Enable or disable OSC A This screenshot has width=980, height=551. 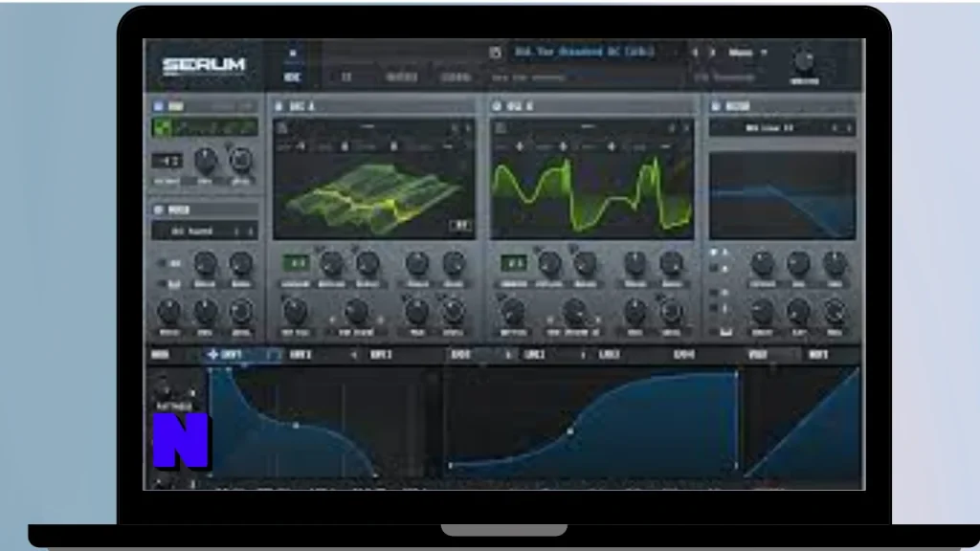click(278, 106)
